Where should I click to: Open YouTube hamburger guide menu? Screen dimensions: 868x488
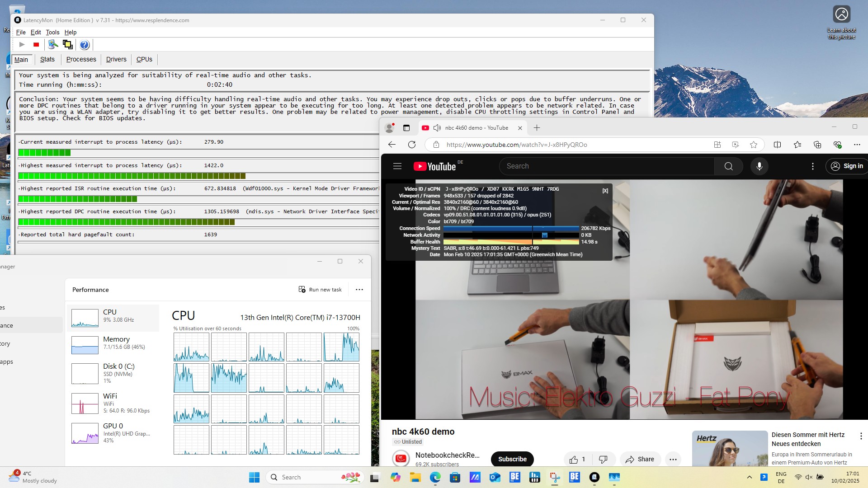(397, 166)
